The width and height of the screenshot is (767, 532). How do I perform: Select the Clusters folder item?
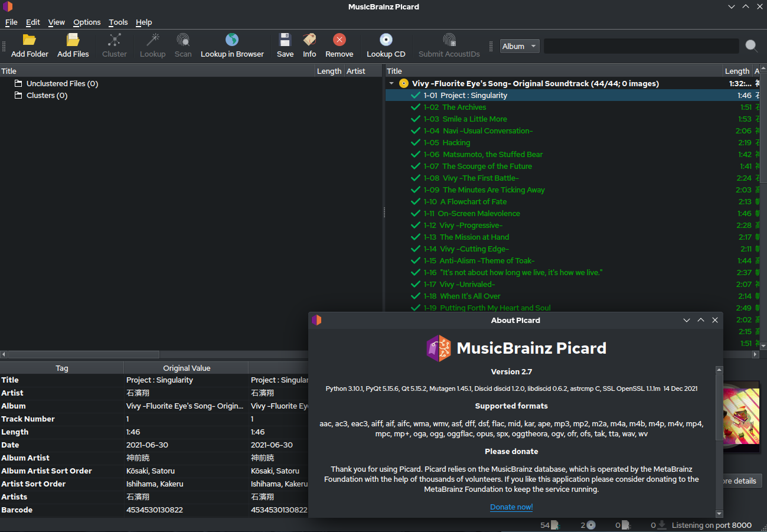click(x=47, y=95)
